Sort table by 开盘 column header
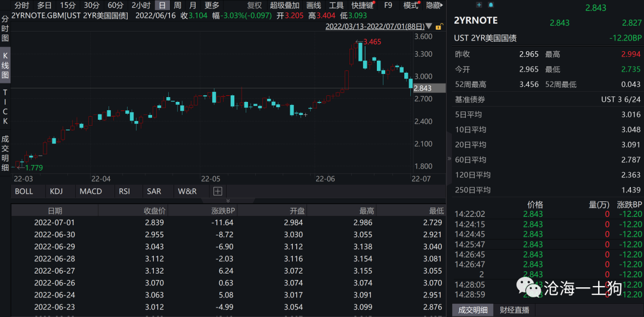The height and width of the screenshot is (317, 644). point(272,211)
